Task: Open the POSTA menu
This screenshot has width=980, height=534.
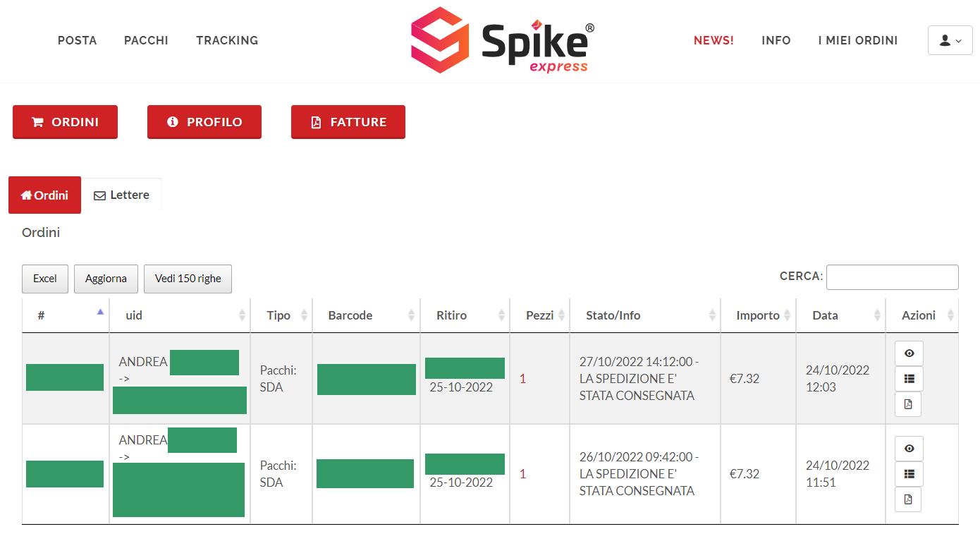Action: (78, 40)
